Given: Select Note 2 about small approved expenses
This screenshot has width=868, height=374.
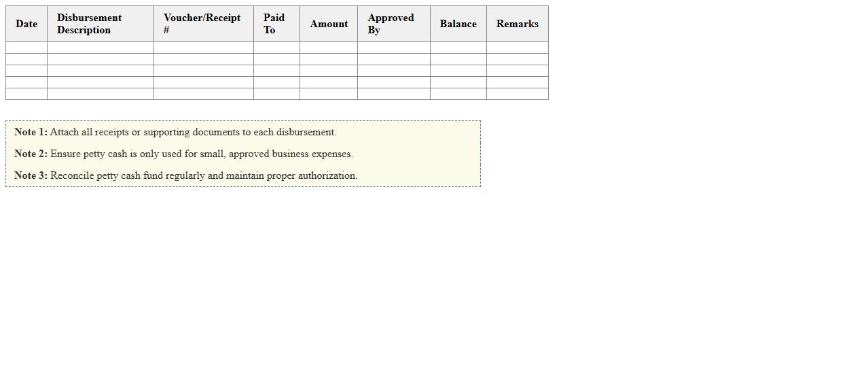Looking at the screenshot, I should 183,154.
